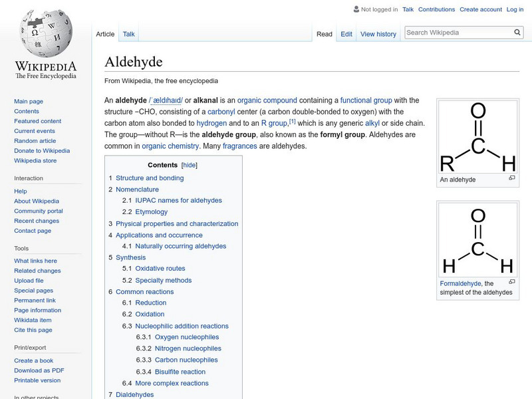This screenshot has width=532, height=399.
Task: Jump to the Dialdehydes section
Action: (135, 394)
